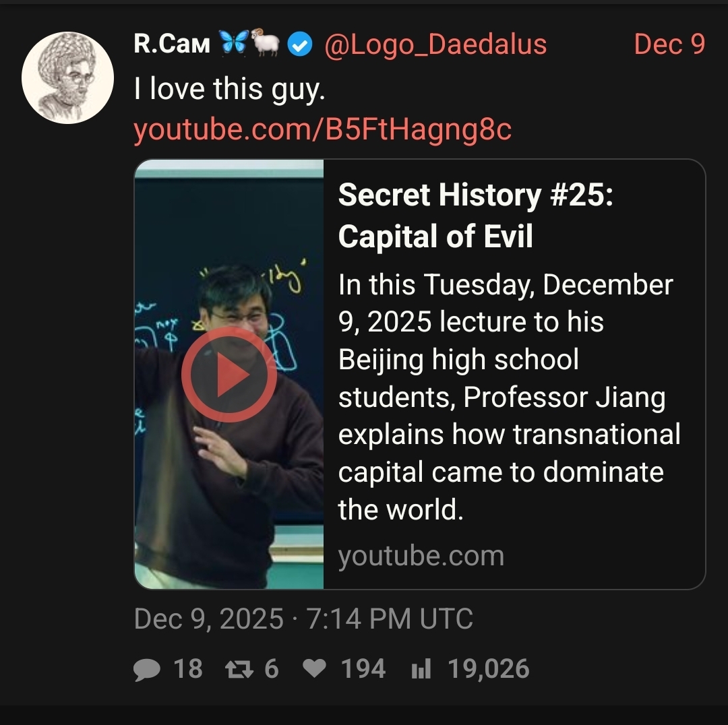Image resolution: width=728 pixels, height=725 pixels.
Task: Click the ram emoji beside the name
Action: point(265,42)
